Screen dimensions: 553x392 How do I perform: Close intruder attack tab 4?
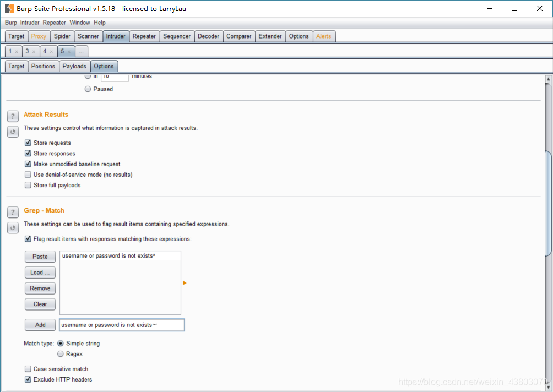pos(51,52)
